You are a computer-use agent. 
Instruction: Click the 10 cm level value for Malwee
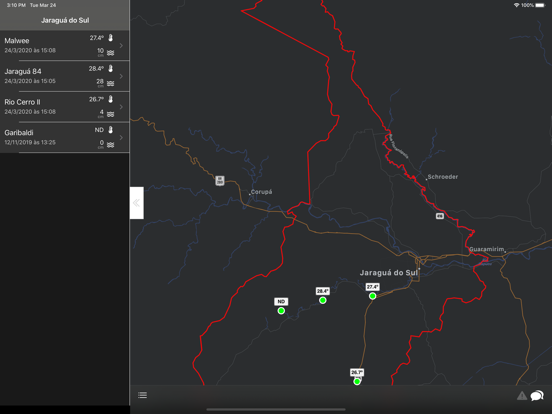click(x=100, y=52)
